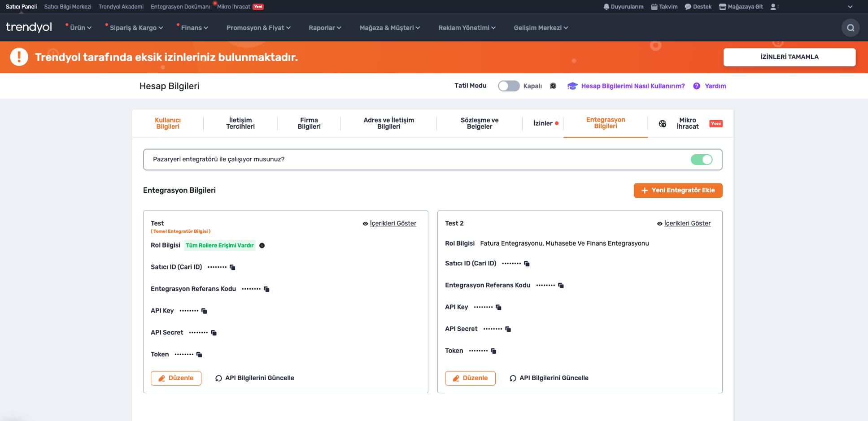
Task: Click the user profile icon in top bar
Action: click(773, 7)
